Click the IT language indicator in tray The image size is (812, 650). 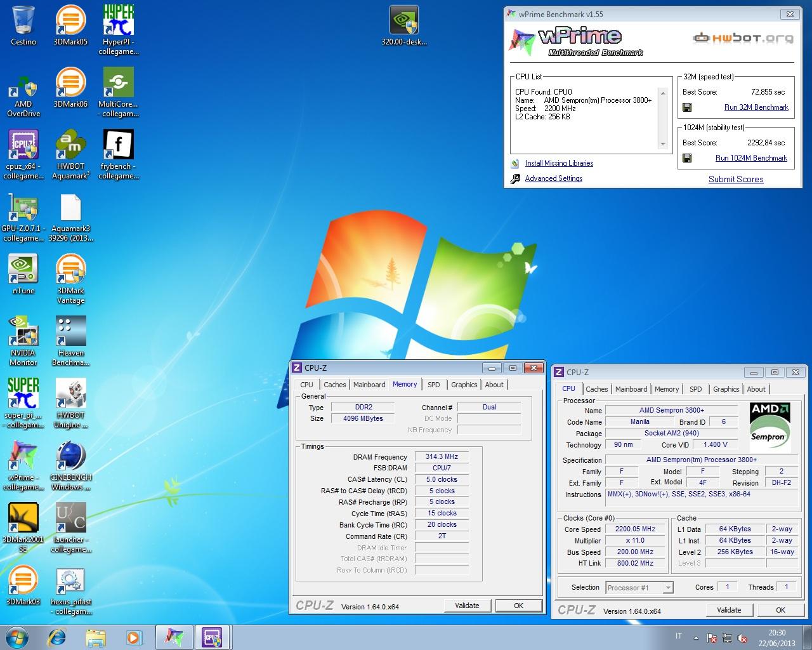point(679,636)
